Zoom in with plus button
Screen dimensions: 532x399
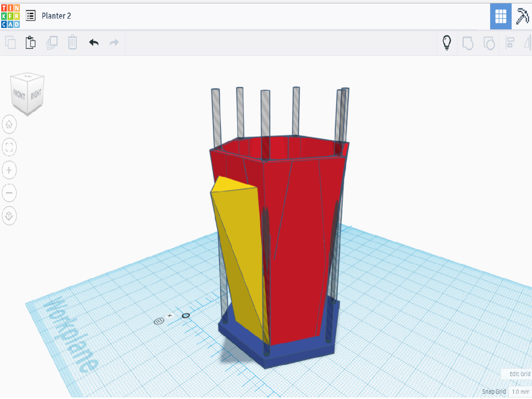[x=9, y=170]
